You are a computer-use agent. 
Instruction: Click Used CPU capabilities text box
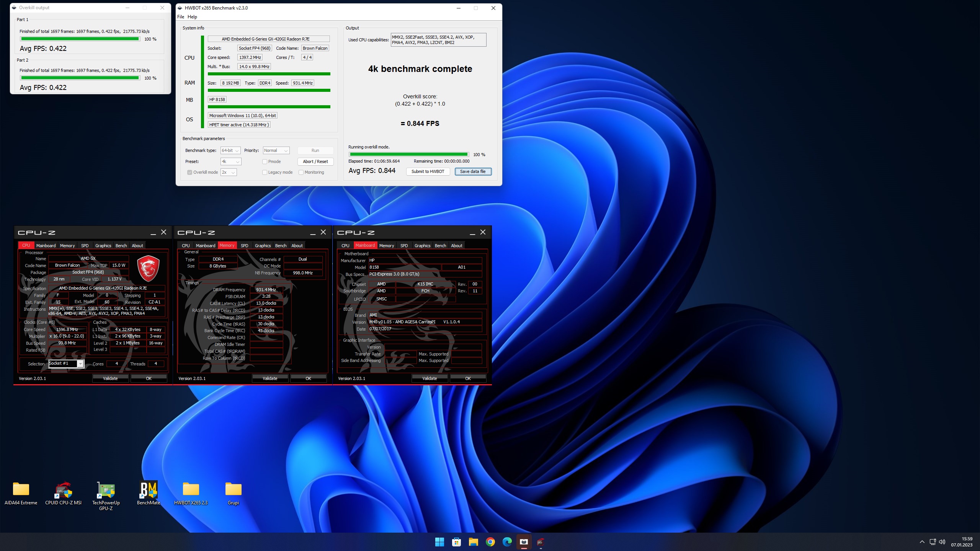[x=438, y=40]
